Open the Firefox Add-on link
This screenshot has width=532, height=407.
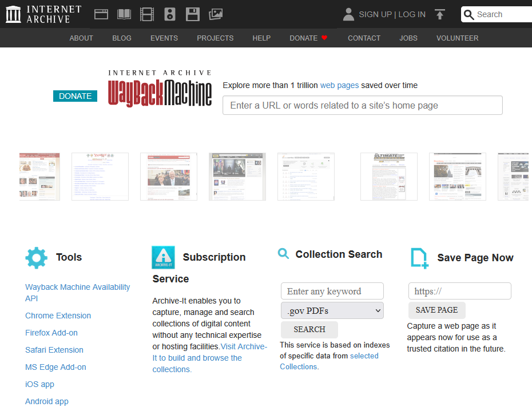click(51, 333)
